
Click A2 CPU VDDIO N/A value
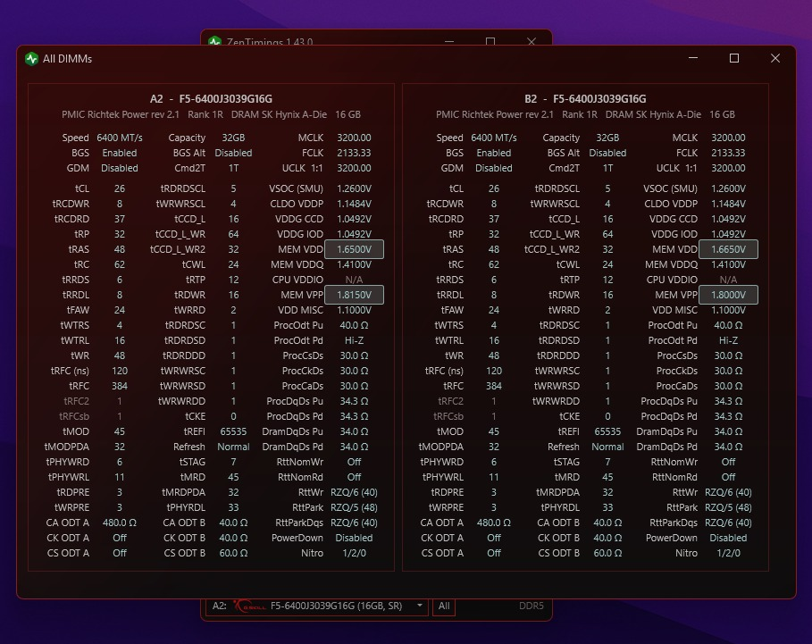(x=354, y=280)
